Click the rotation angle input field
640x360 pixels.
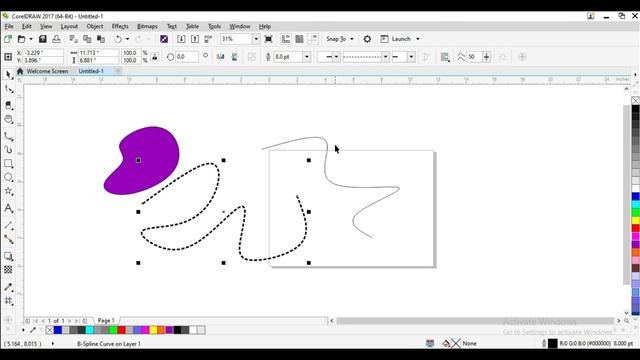point(186,57)
